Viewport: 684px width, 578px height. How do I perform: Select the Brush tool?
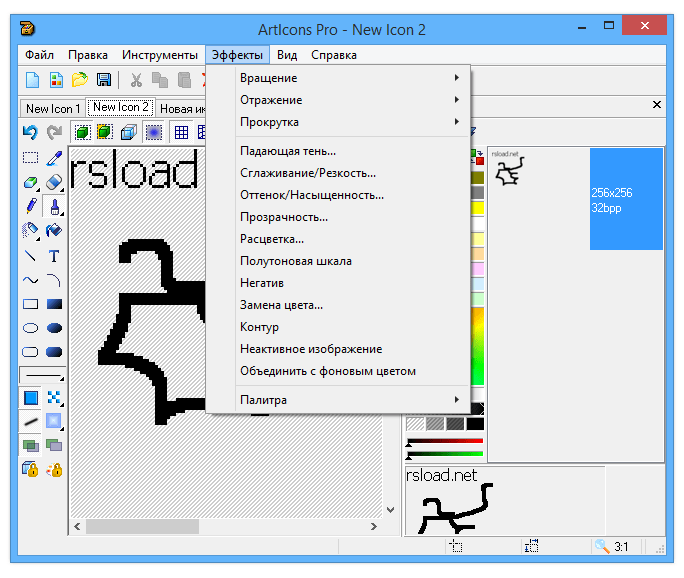click(54, 206)
